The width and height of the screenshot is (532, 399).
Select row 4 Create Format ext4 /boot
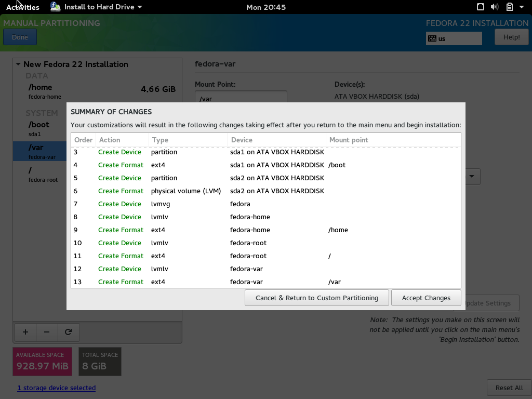266,165
